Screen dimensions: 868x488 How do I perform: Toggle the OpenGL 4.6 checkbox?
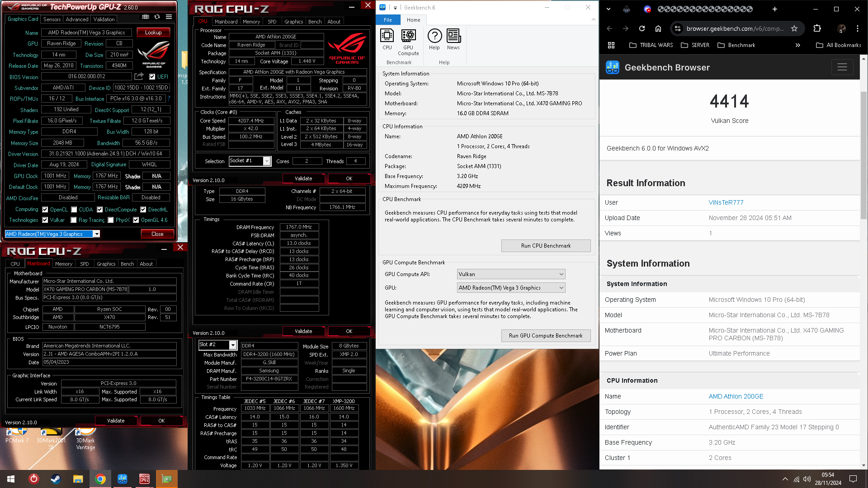click(x=136, y=220)
